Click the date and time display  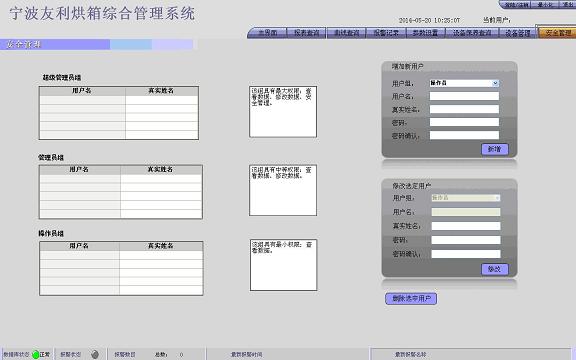click(429, 21)
